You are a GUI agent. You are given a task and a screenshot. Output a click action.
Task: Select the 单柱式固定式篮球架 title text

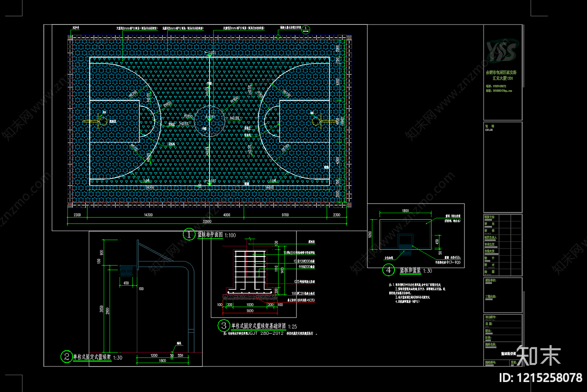click(x=92, y=357)
